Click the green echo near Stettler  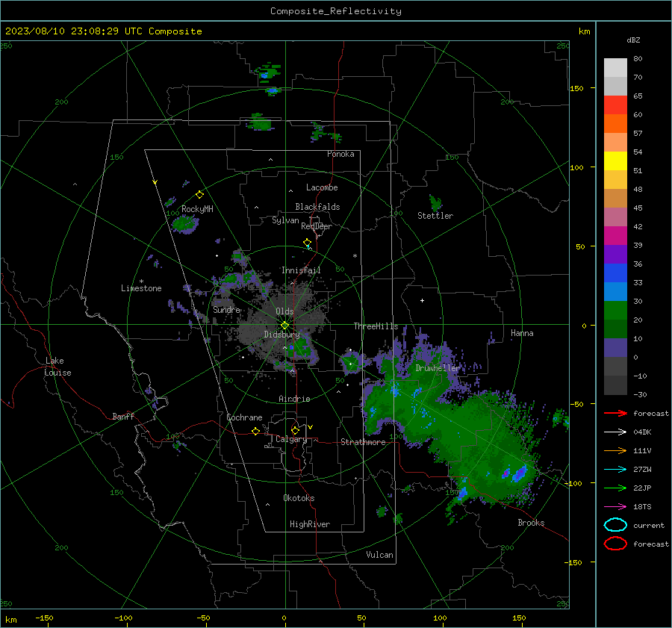[435, 202]
